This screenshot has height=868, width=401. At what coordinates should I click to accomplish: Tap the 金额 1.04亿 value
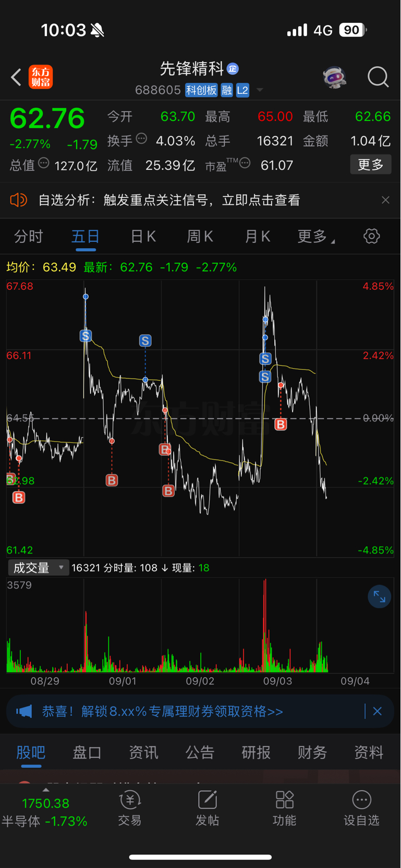(x=370, y=141)
